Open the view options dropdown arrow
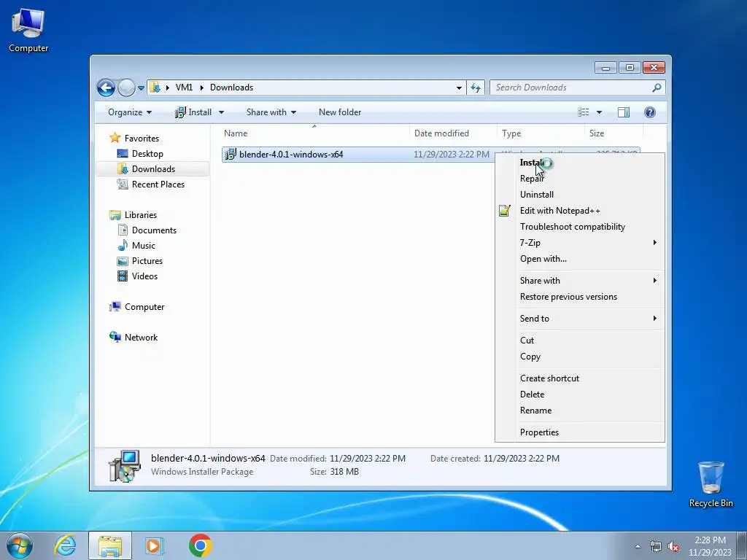This screenshot has height=560, width=747. [x=600, y=112]
